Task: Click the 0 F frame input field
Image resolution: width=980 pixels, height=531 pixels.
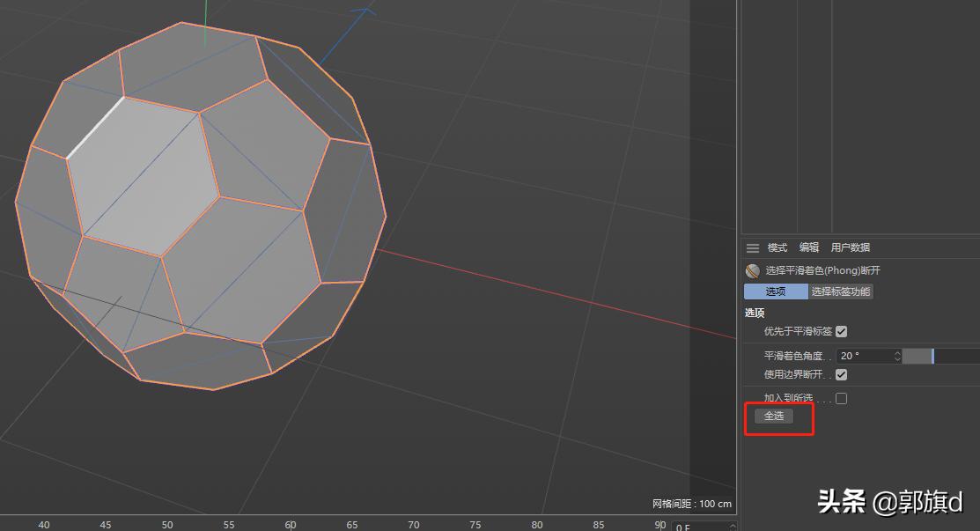Action: [x=696, y=526]
